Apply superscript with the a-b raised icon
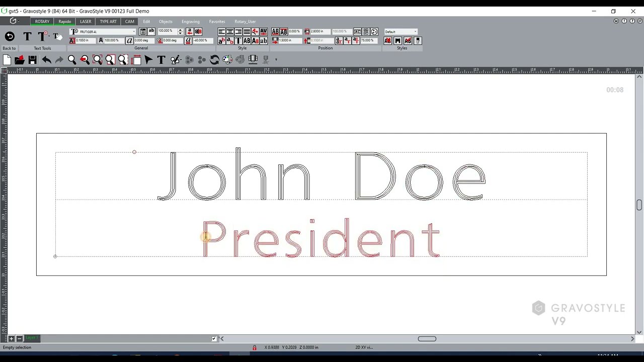The image size is (644, 362). tap(222, 41)
